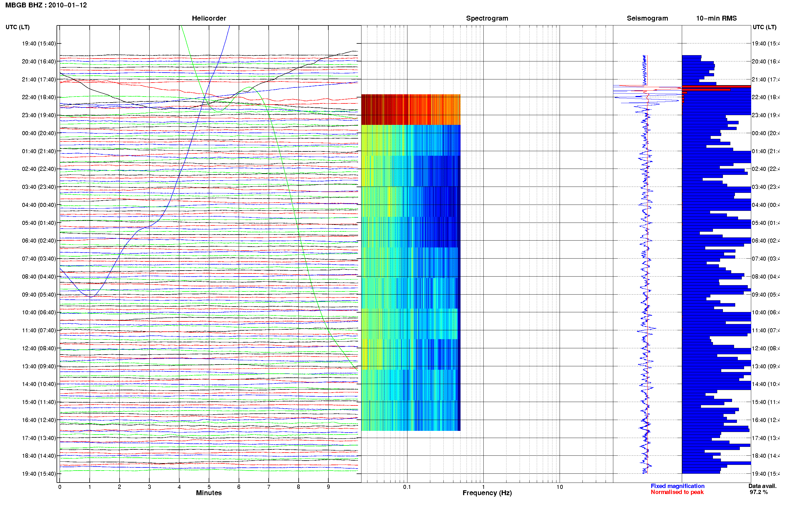Click the left '14:40 (10:40)' time label
The image size is (812, 508).
[x=39, y=384]
